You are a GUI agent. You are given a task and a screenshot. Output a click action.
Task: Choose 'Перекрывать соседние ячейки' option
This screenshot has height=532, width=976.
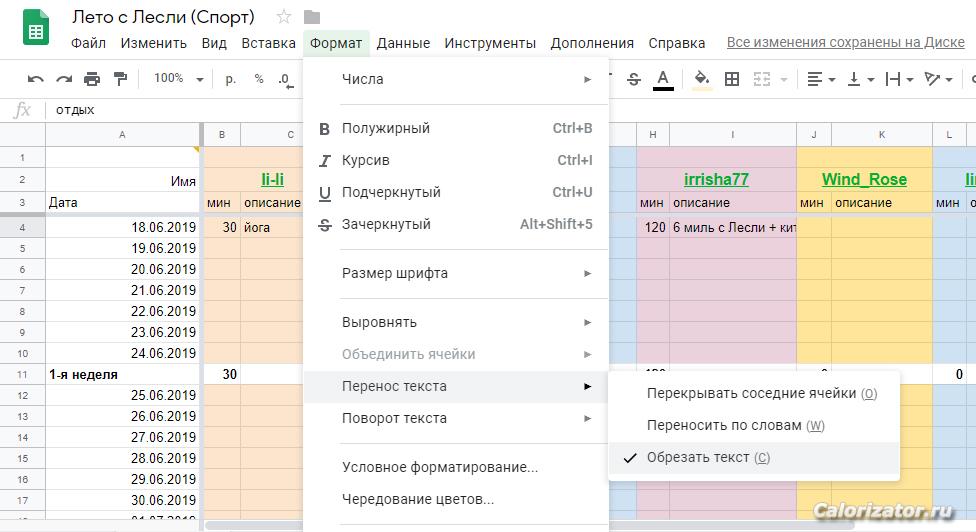tap(750, 393)
